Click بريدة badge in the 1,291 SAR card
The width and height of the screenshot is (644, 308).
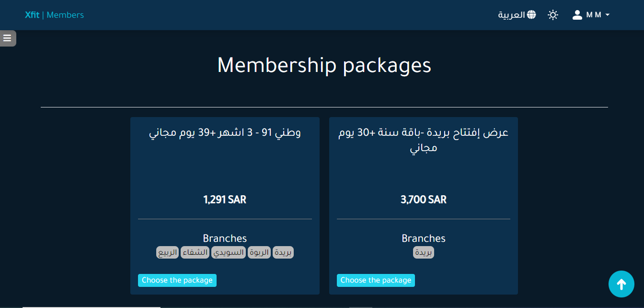coord(283,252)
